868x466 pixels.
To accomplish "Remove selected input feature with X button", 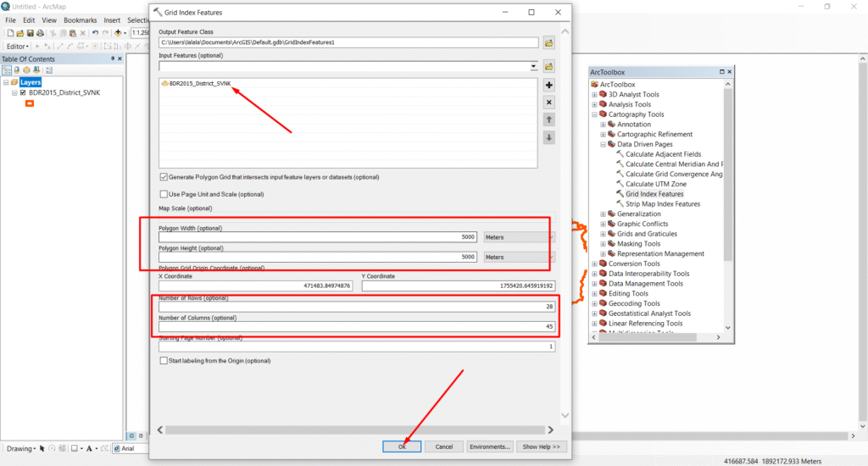I will [548, 103].
